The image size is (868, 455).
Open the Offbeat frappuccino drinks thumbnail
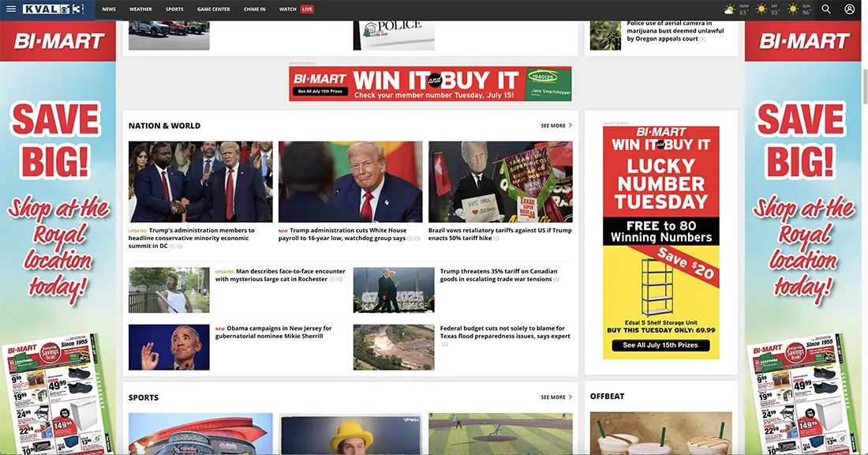(661, 434)
